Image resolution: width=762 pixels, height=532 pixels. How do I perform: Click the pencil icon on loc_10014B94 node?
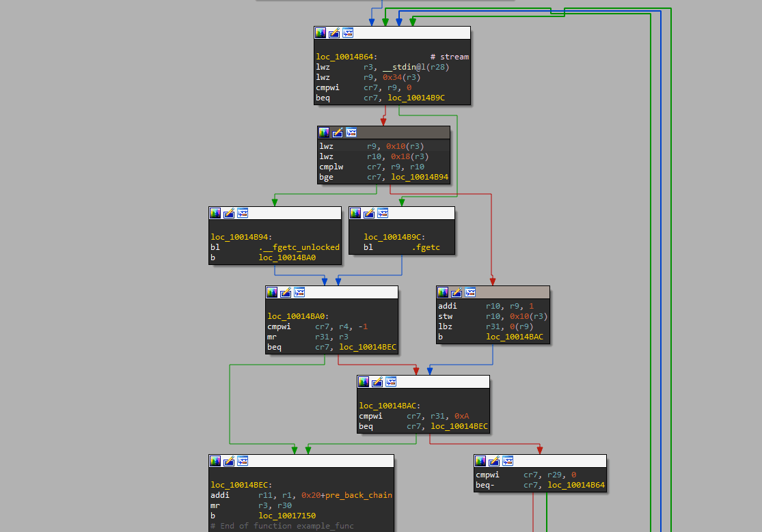pos(229,213)
